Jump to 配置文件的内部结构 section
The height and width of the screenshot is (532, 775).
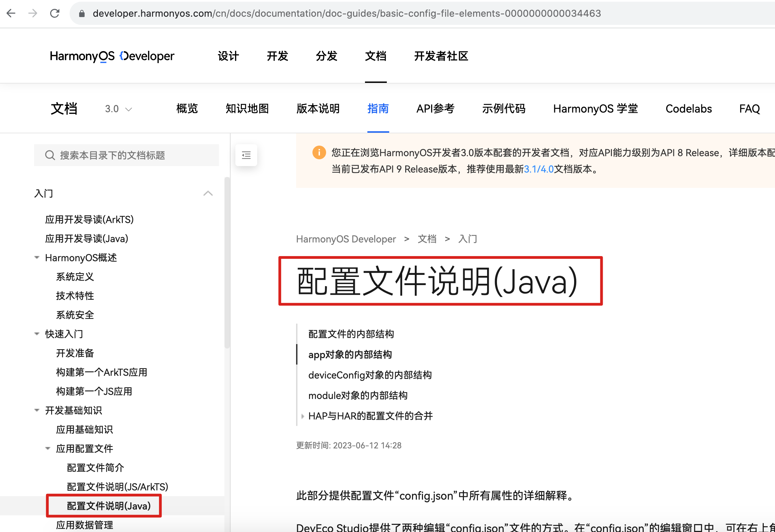click(x=351, y=334)
